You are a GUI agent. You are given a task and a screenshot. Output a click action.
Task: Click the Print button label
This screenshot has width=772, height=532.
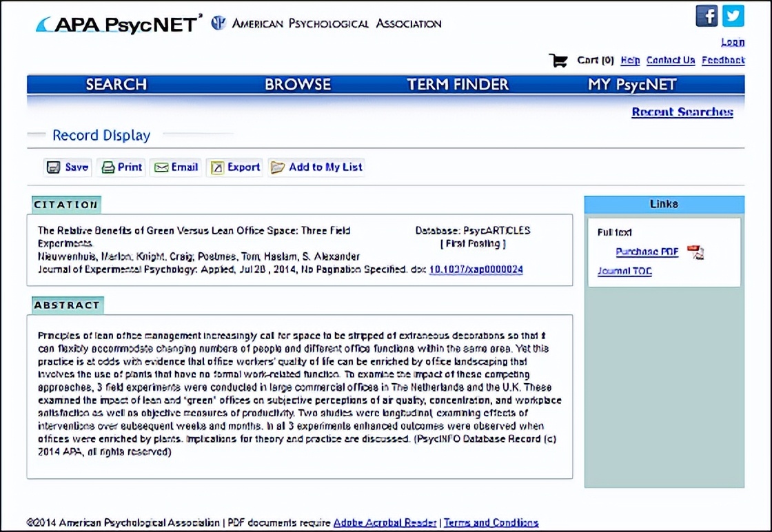click(x=130, y=167)
